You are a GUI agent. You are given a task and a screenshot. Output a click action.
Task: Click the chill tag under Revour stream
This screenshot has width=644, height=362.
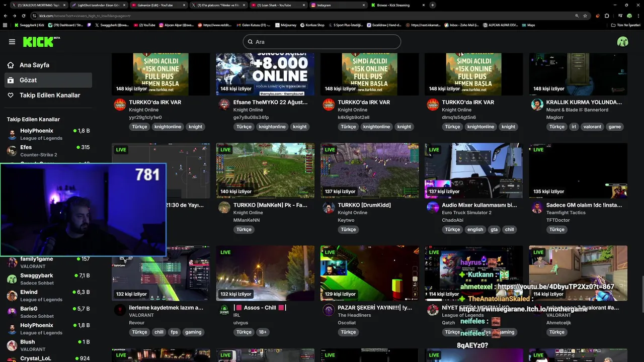[159, 332]
